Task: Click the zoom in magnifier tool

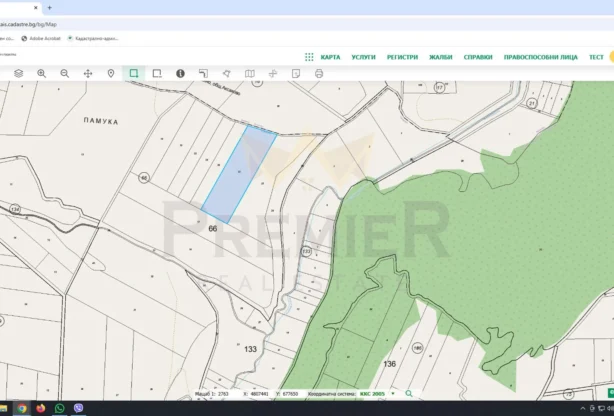Action: click(x=42, y=73)
